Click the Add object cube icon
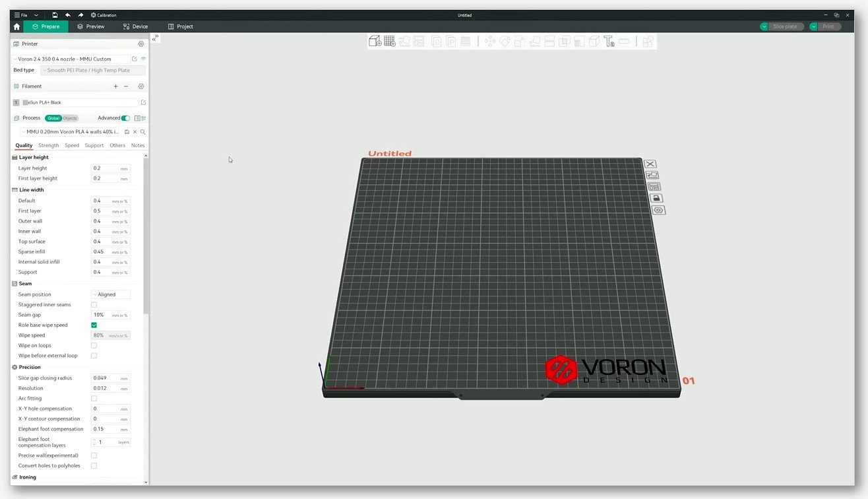Screen dimensions: 868x499 [x=375, y=42]
